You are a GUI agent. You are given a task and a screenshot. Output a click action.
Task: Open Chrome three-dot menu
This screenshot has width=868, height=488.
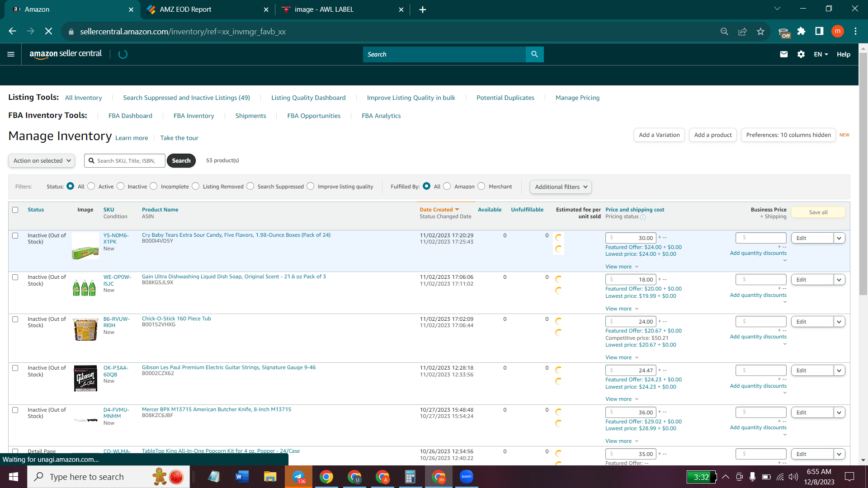855,31
